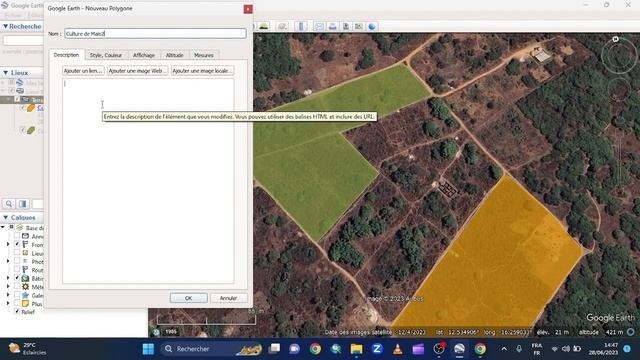
Task: Click the weather widget in taskbar
Action: coord(28,349)
